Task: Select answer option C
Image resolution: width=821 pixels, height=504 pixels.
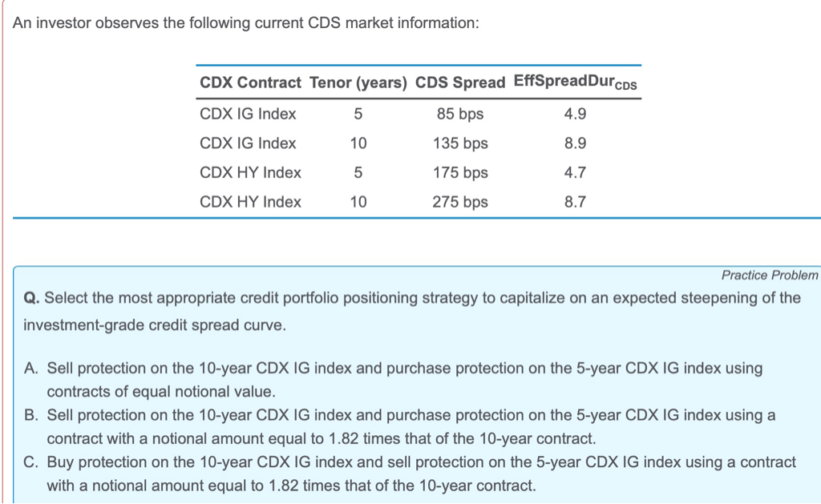Action: [x=410, y=474]
